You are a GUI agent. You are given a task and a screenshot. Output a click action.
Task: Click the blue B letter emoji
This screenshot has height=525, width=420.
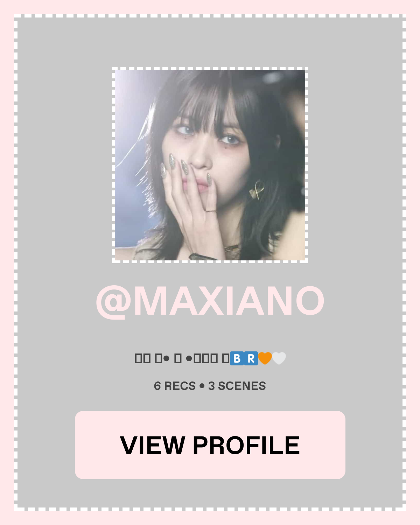(237, 358)
